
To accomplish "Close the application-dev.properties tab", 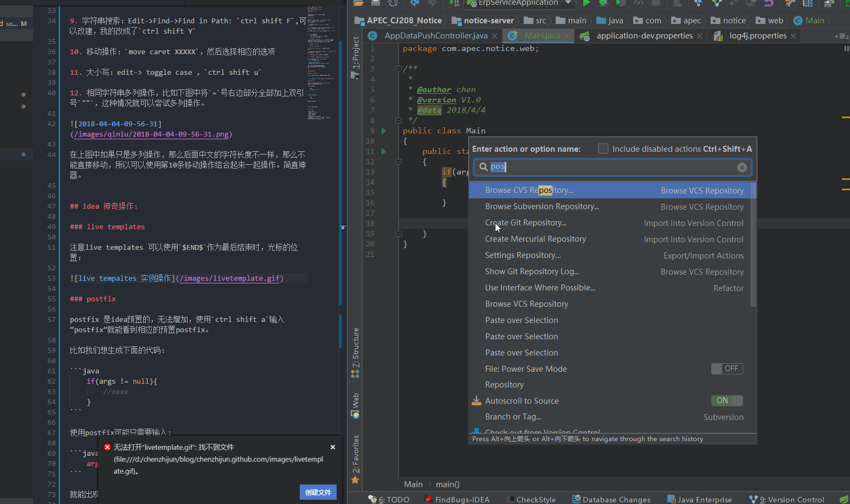I will [700, 36].
